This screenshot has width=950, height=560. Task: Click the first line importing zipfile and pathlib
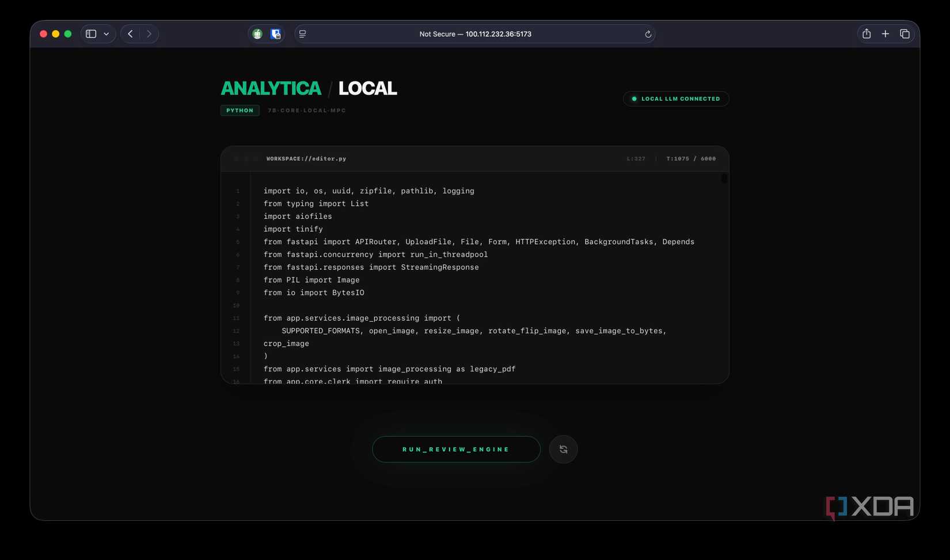[x=369, y=191]
